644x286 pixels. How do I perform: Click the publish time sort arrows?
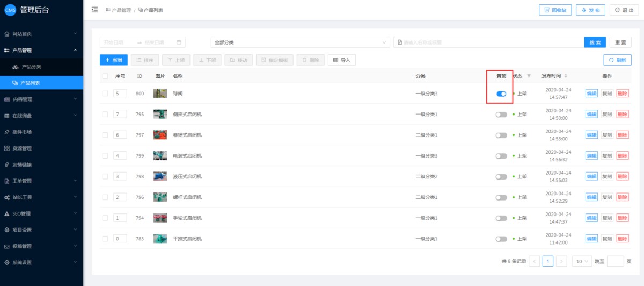click(x=565, y=76)
